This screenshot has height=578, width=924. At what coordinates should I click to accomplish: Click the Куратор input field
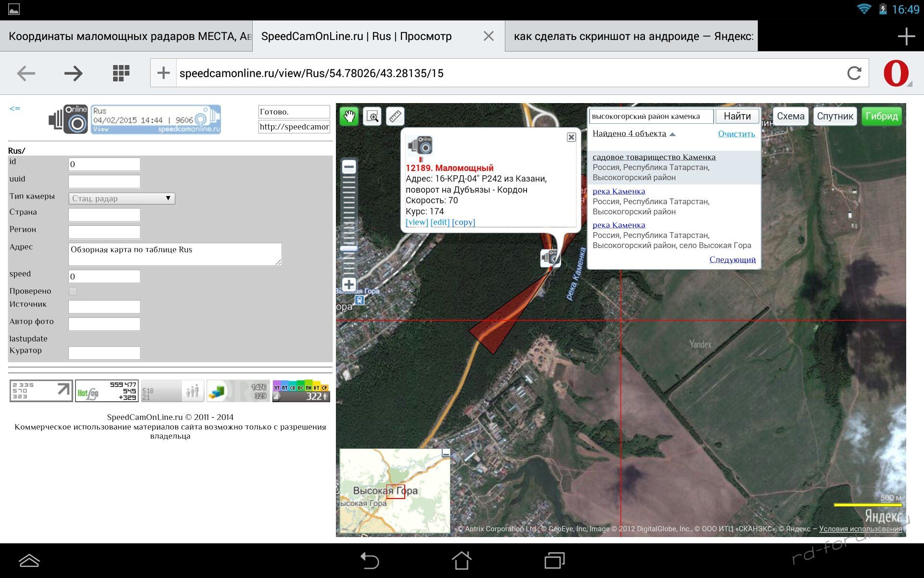[104, 353]
